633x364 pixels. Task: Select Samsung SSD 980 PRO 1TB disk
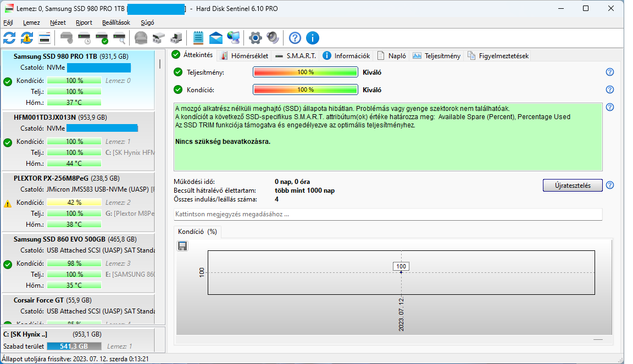(79, 80)
